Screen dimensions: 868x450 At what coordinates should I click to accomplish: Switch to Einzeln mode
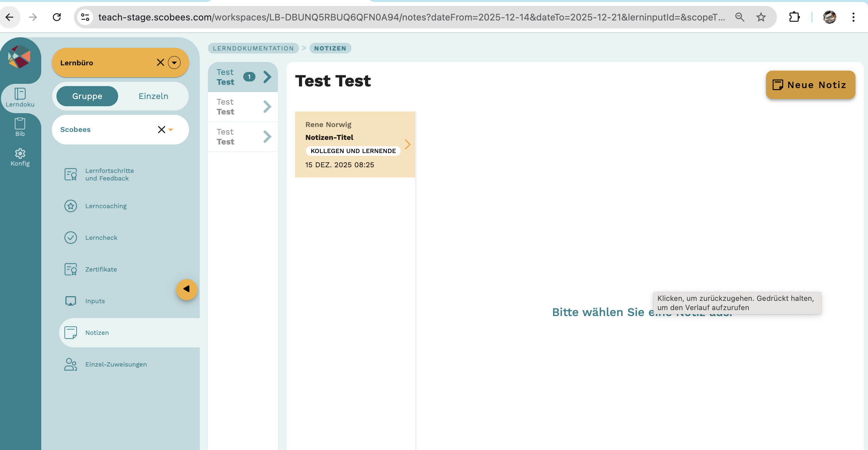pyautogui.click(x=153, y=96)
